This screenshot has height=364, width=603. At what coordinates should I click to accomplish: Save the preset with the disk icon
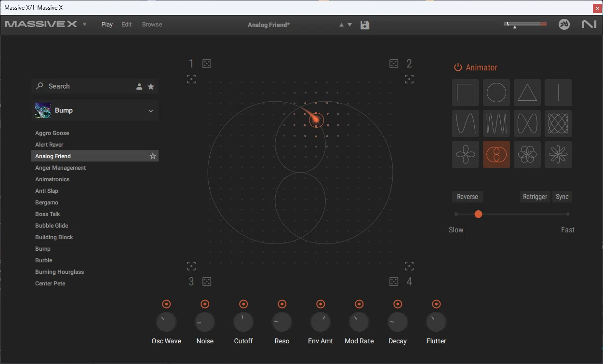point(365,25)
